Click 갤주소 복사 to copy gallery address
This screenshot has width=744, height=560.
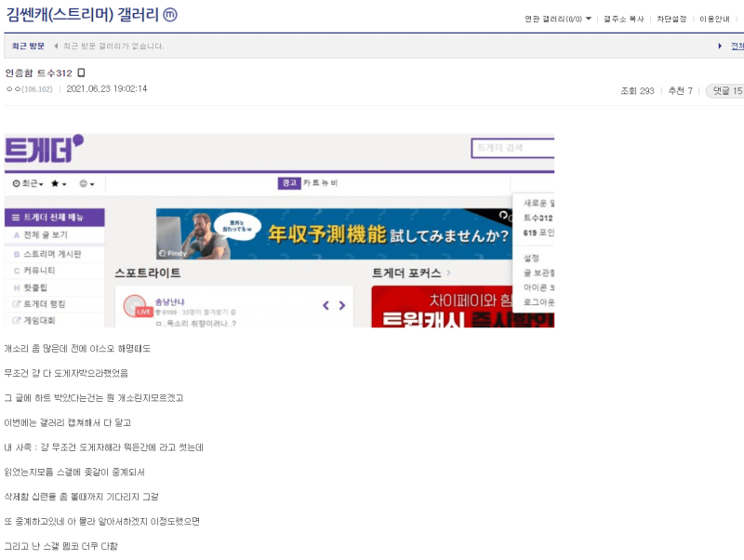click(x=623, y=19)
